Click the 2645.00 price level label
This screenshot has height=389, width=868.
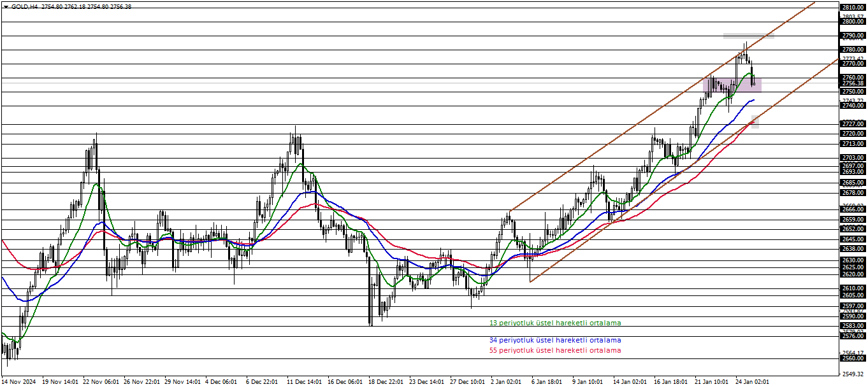(x=853, y=239)
